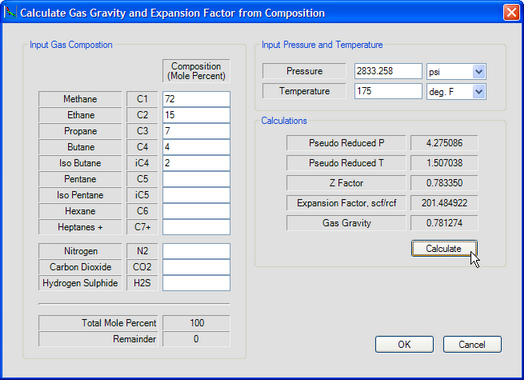
Task: Select the Butane C4 composition field
Action: [x=196, y=147]
